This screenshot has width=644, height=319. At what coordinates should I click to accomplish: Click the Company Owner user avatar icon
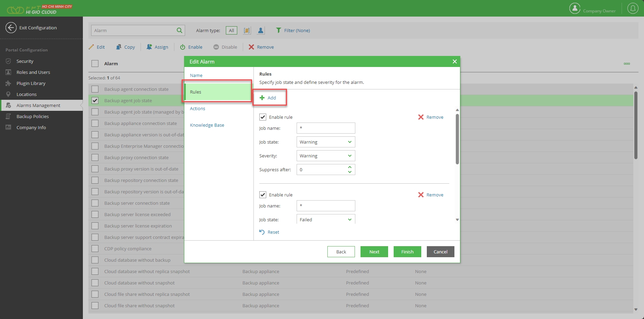[x=575, y=8]
